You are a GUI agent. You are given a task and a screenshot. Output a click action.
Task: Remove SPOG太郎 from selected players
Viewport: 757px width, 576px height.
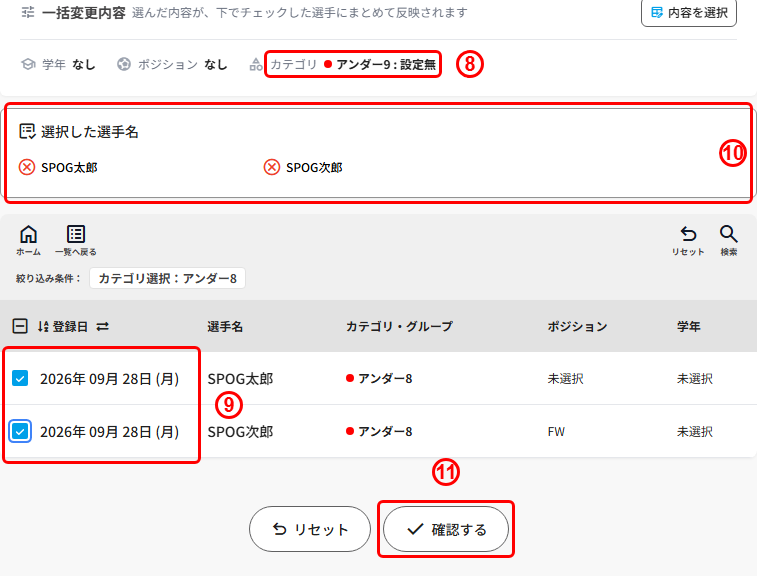(x=27, y=168)
